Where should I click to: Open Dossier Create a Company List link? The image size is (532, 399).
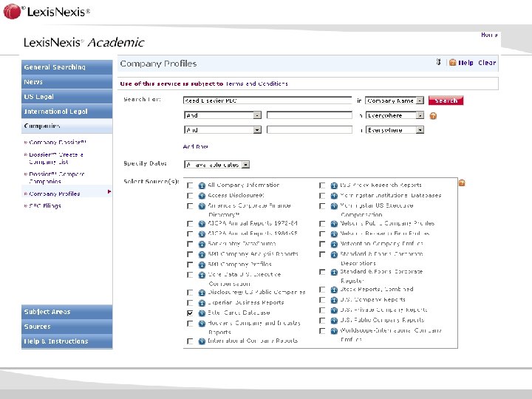point(56,158)
